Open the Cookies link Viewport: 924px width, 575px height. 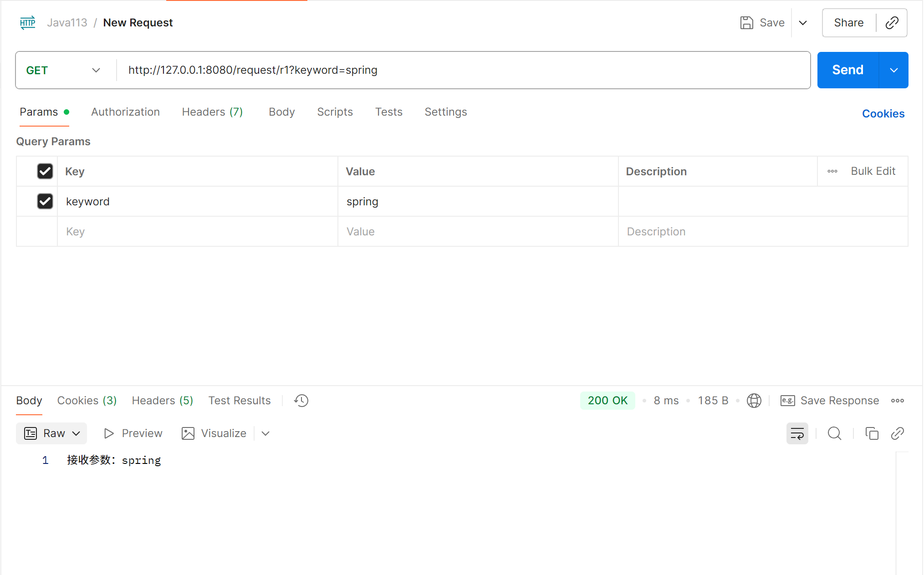tap(883, 114)
